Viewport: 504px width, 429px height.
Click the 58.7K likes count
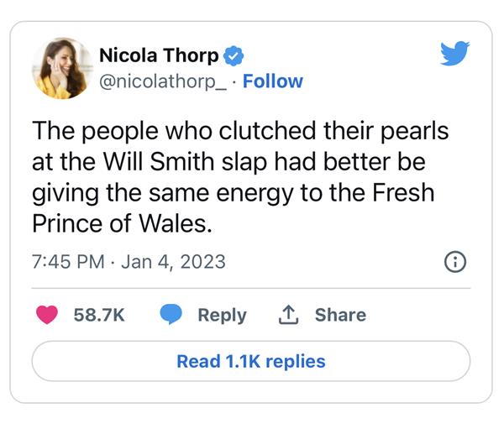99,315
